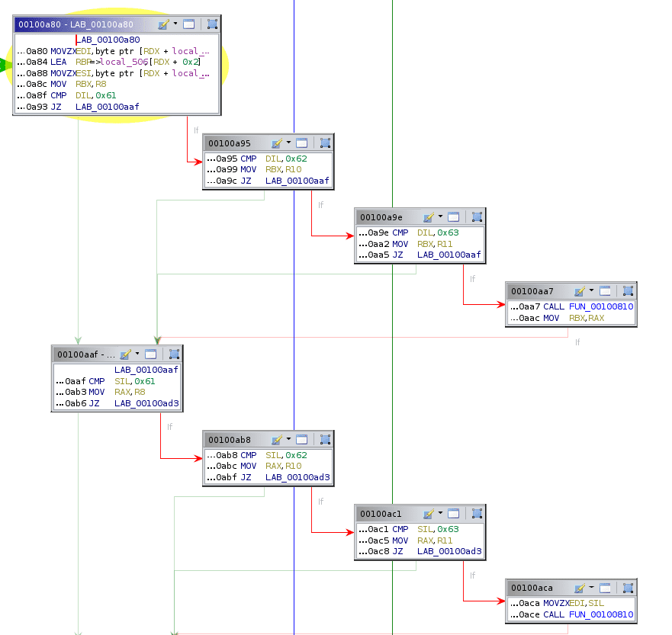Viewport: 672px width, 635px height.
Task: Expand color dropdown arrow on block 00100aa7
Action: (x=592, y=291)
